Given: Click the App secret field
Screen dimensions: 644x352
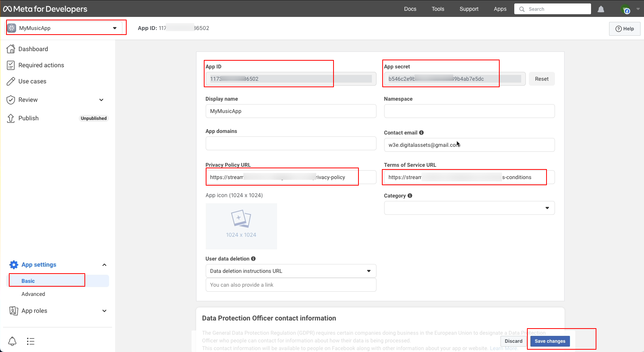Looking at the screenshot, I should point(454,79).
